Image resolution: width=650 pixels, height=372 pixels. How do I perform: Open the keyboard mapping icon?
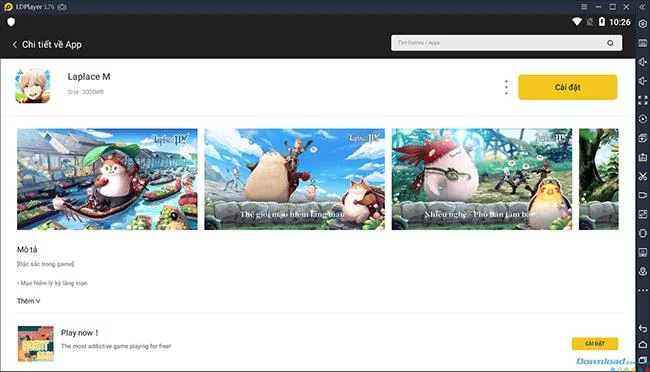(643, 43)
